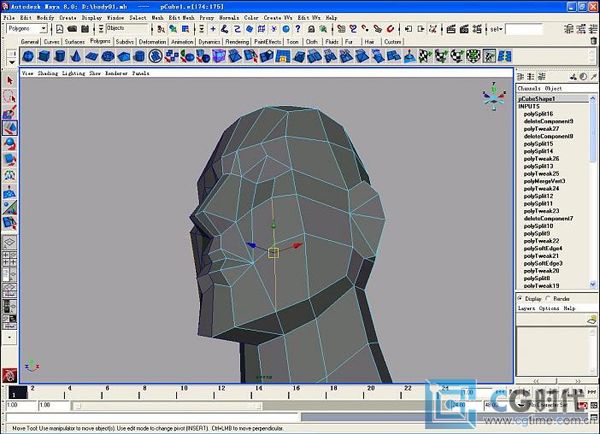The image size is (600, 434).
Task: Pick the Universal Manipulator tool
Action: 10,175
